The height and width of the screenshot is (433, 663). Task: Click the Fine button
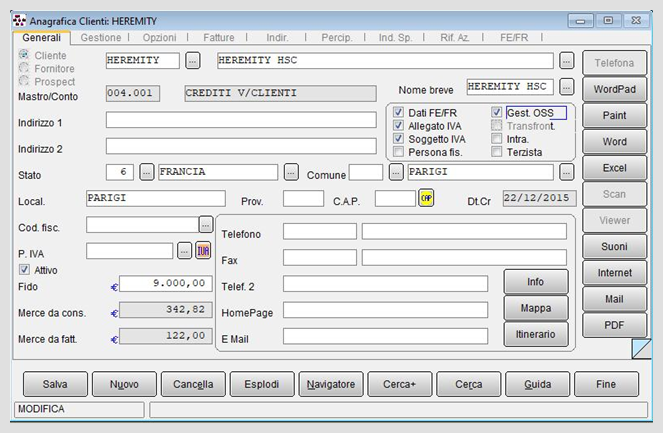pos(606,384)
